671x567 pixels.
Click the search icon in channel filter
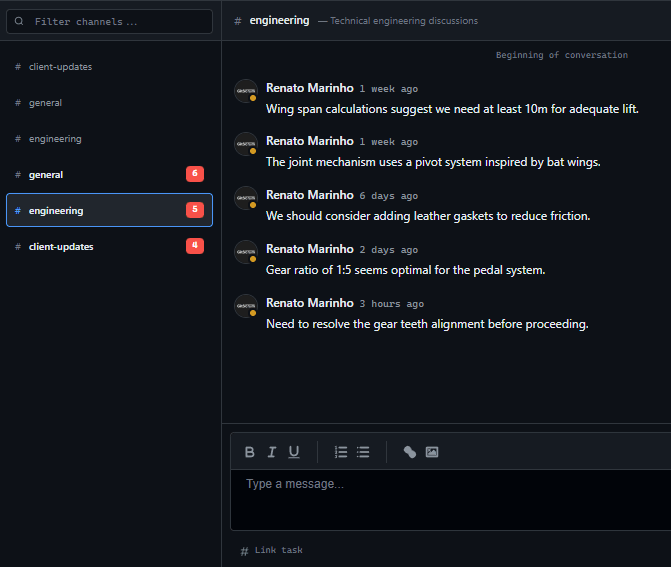click(x=19, y=21)
